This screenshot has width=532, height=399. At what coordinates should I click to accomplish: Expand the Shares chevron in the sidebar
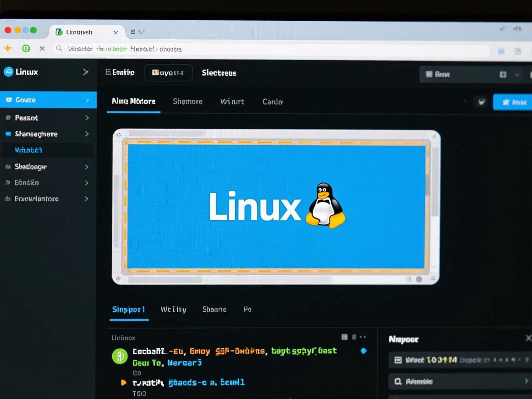86,134
